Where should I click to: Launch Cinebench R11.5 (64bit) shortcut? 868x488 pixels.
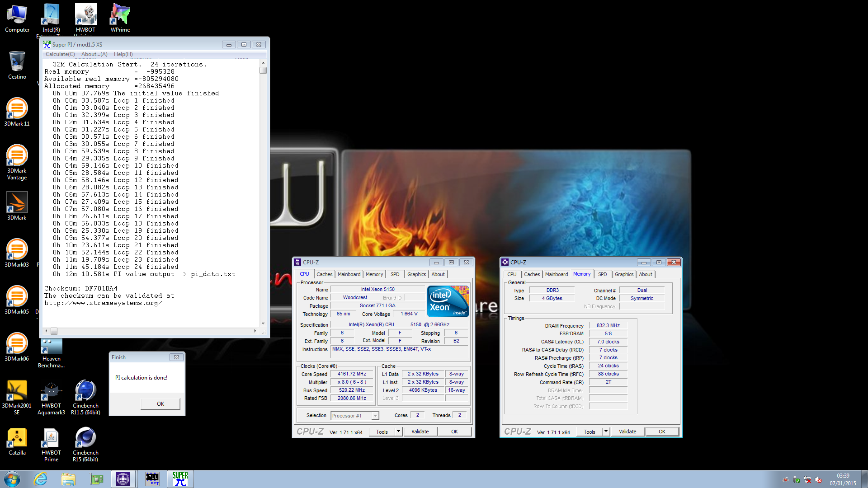tap(85, 398)
